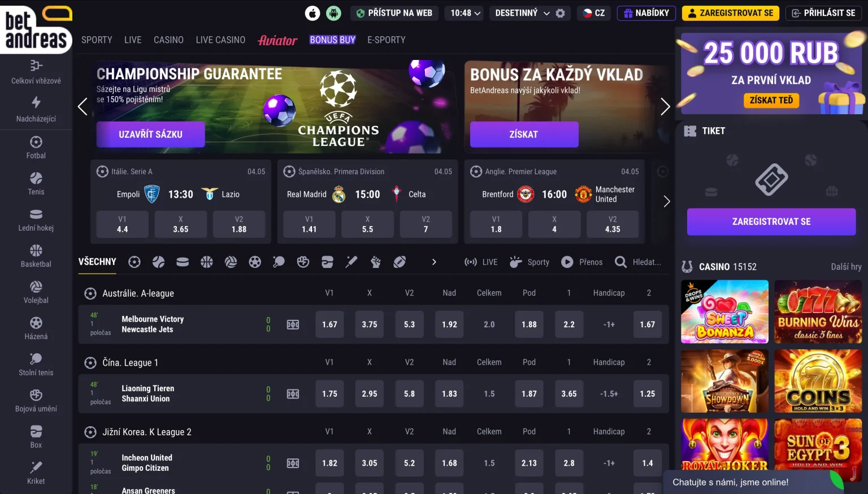Switch to the LIVE CASINO tab
868x494 pixels.
coord(220,40)
